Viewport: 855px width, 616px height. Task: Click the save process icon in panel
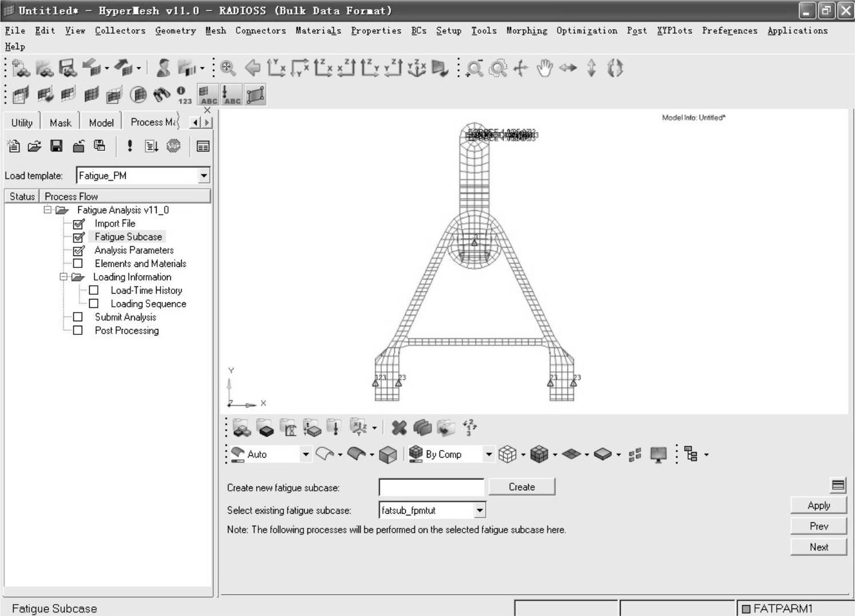click(x=56, y=146)
